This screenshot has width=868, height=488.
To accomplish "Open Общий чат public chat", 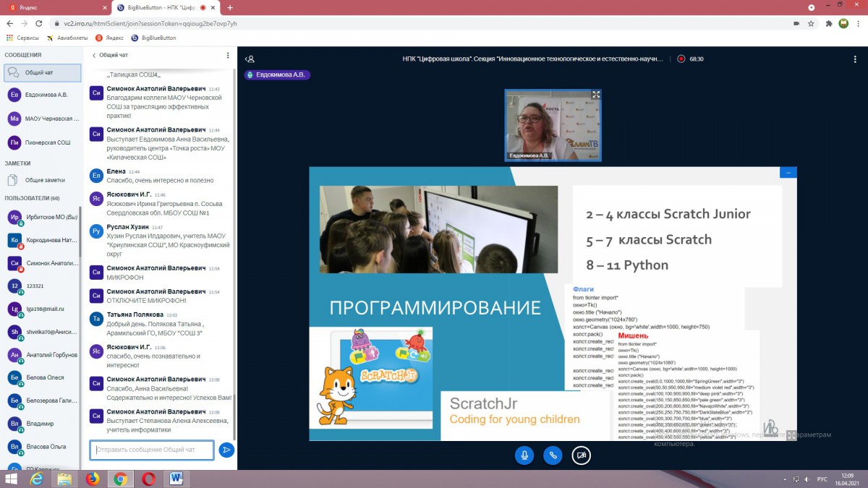I will pyautogui.click(x=41, y=72).
